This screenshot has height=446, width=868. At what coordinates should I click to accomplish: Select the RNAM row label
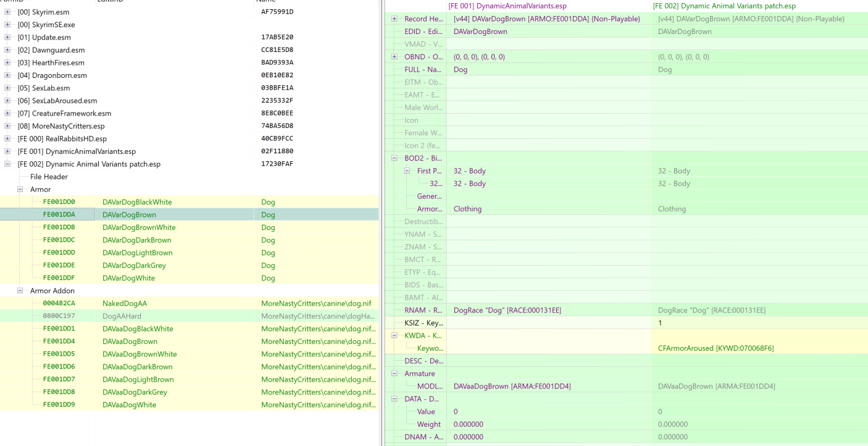pyautogui.click(x=424, y=310)
